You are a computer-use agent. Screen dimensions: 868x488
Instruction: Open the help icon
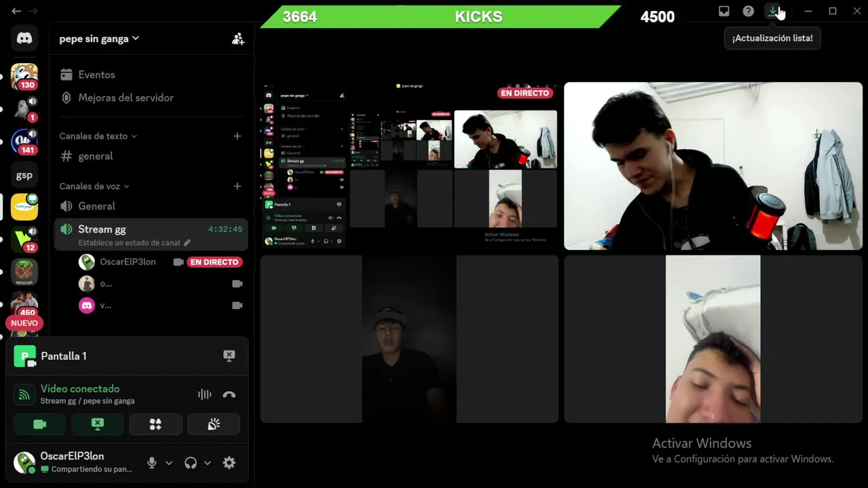748,11
